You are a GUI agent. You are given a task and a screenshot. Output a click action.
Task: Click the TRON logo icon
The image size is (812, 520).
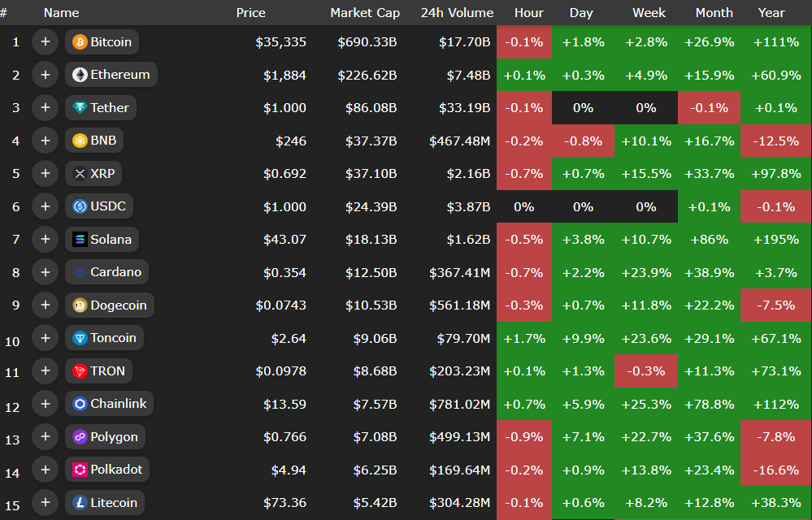[x=80, y=371]
